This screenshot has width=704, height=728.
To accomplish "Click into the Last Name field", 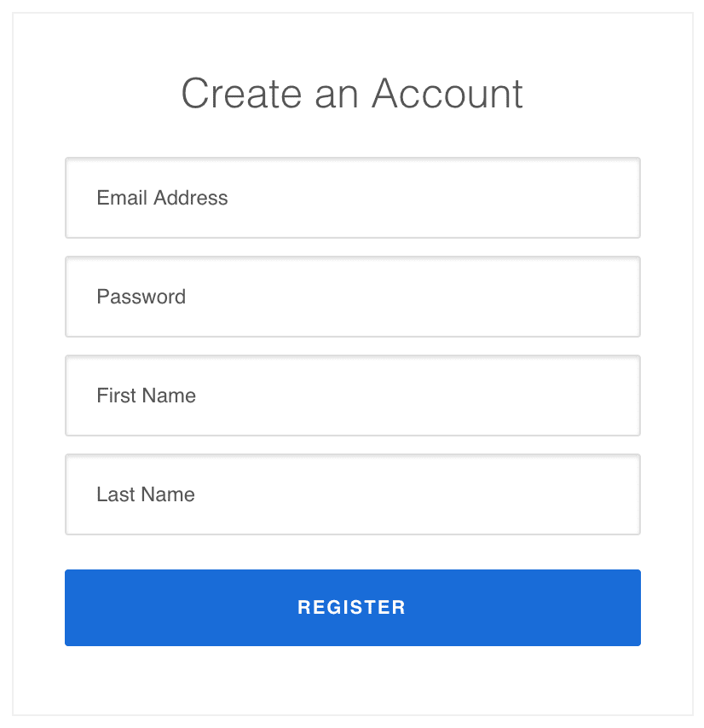I will point(352,494).
